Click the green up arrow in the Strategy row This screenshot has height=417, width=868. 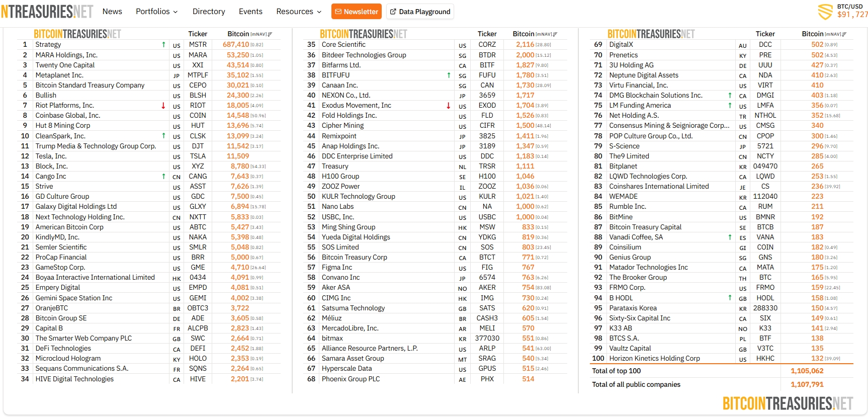tap(163, 45)
